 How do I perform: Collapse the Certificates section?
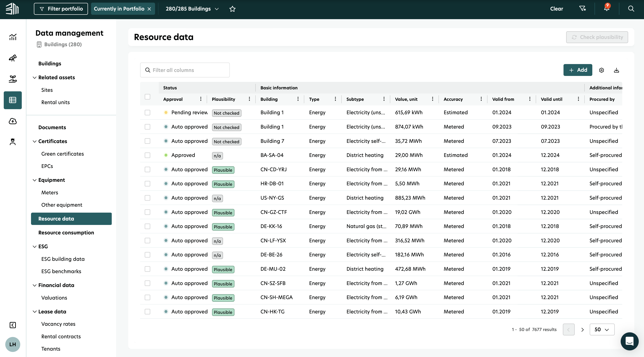[35, 141]
